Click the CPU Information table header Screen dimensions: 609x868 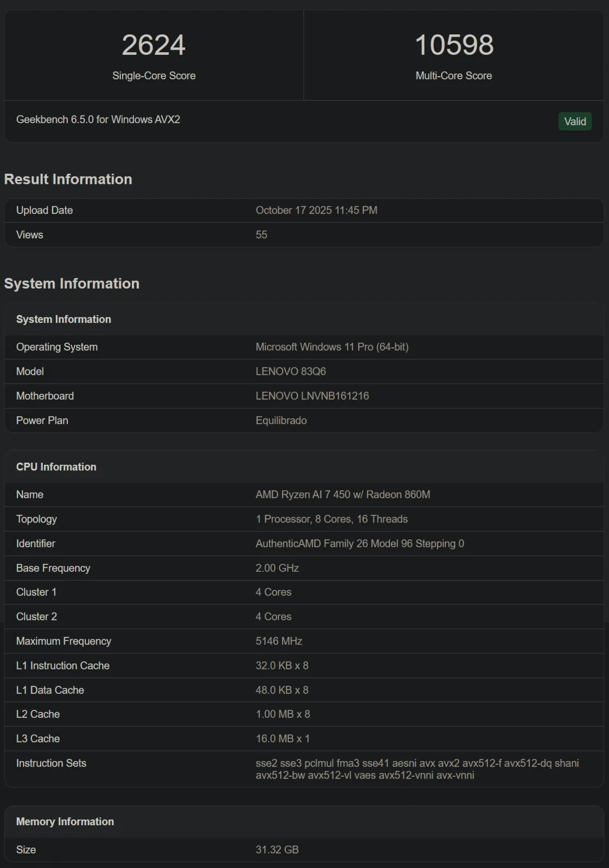(56, 467)
